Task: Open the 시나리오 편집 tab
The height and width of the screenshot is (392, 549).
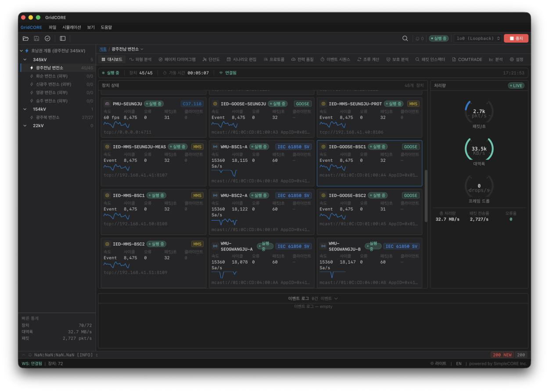Action: pyautogui.click(x=241, y=59)
